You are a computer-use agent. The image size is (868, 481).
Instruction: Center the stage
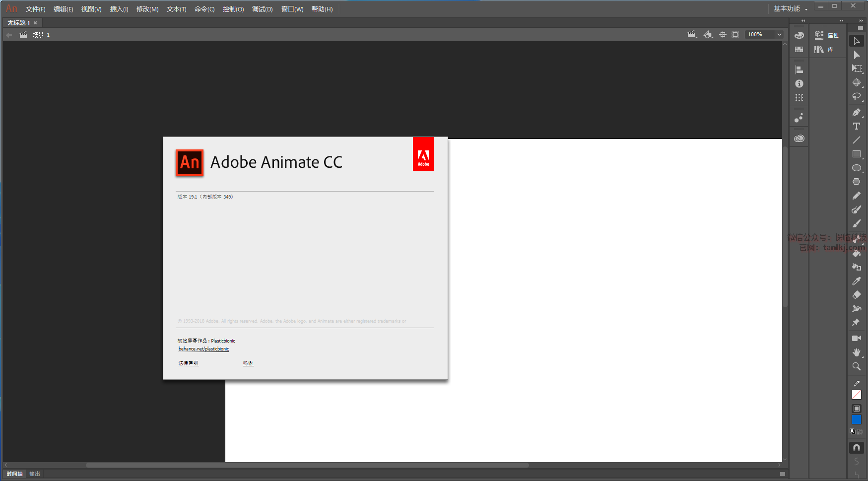[x=723, y=35]
